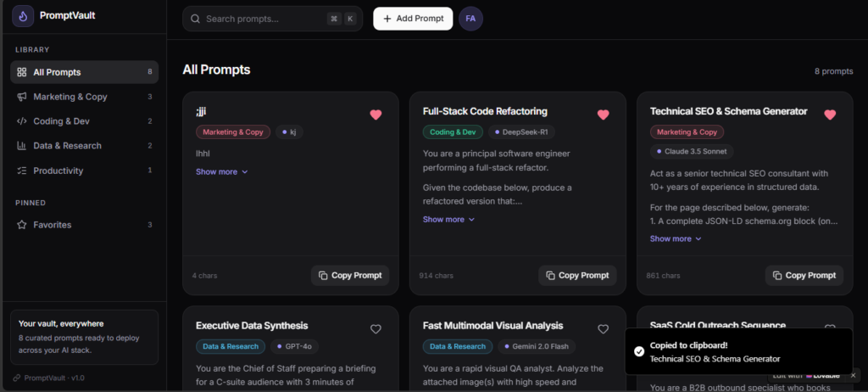Click the Marketing & Copy megaphone icon
868x392 pixels.
tap(22, 97)
